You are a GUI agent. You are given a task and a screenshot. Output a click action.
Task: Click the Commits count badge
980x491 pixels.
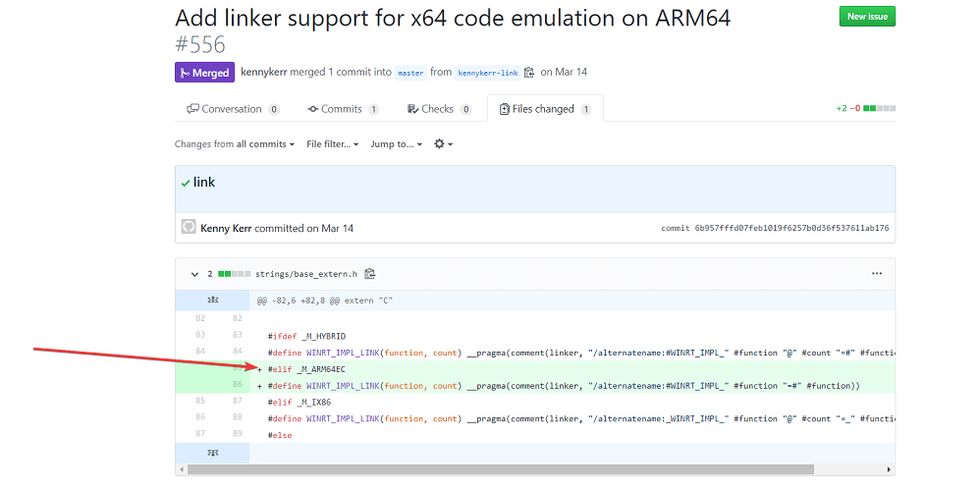coord(373,109)
